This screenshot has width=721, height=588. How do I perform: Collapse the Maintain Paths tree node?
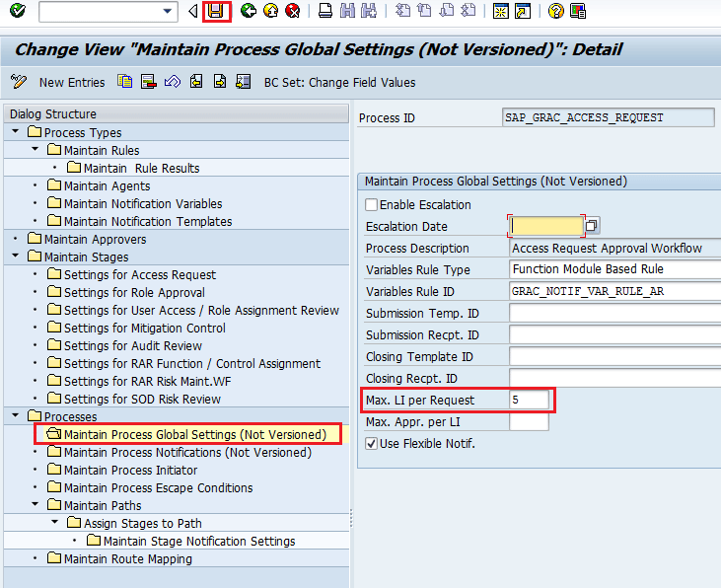pos(36,506)
